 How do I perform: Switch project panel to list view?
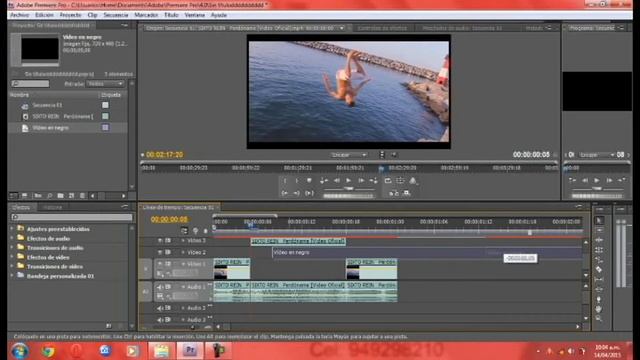[14, 196]
